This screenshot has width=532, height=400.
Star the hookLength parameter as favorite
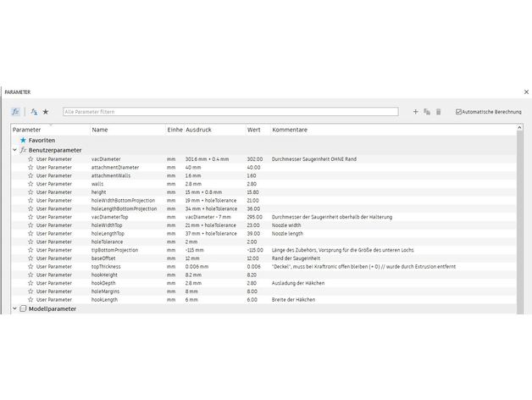pos(30,299)
